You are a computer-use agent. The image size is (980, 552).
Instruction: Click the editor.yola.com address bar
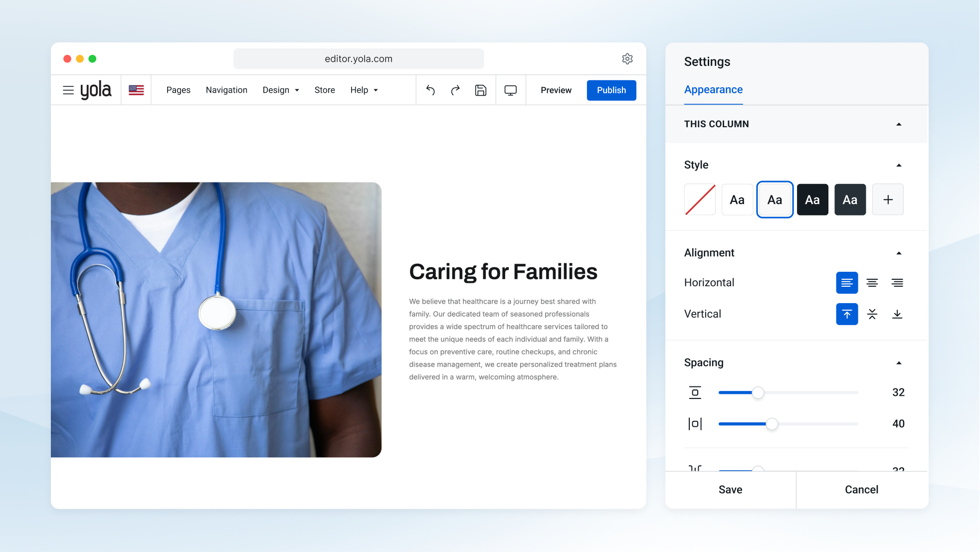[x=359, y=59]
